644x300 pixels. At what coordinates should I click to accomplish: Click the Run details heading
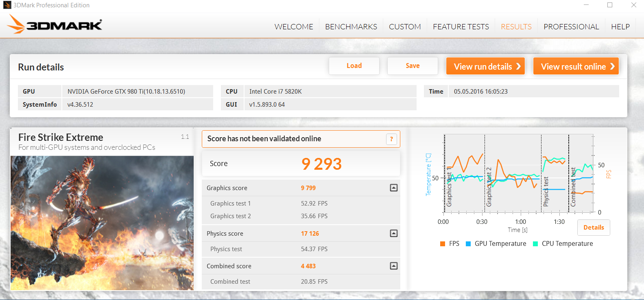click(41, 67)
